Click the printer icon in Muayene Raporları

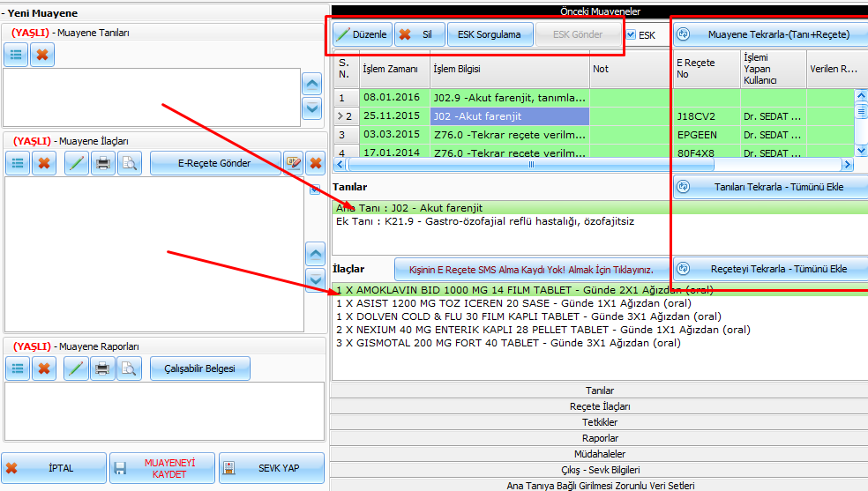pyautogui.click(x=103, y=368)
